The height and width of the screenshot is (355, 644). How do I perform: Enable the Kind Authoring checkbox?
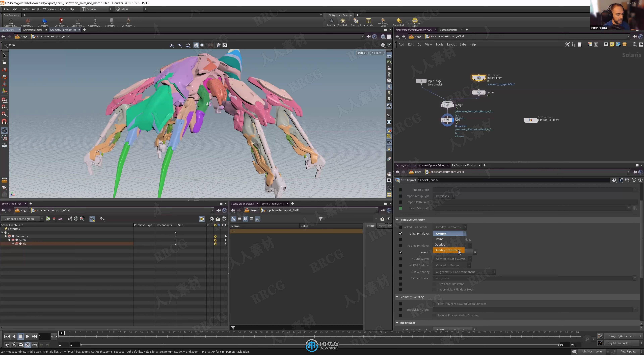pyautogui.click(x=400, y=272)
